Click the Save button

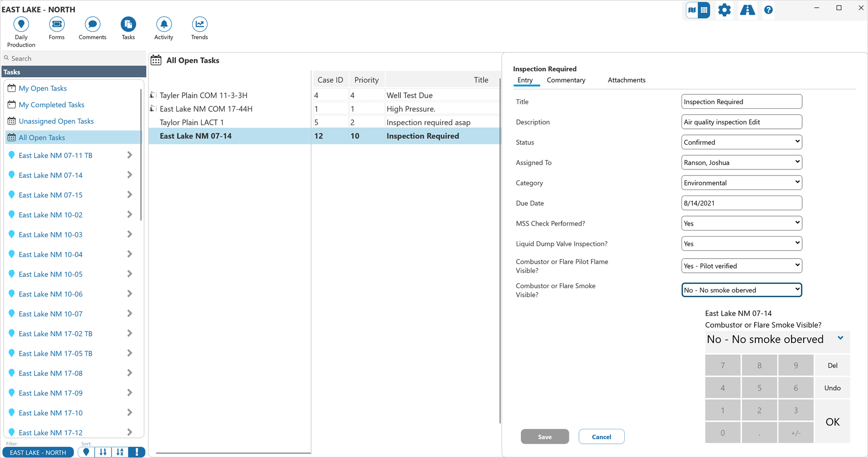(x=545, y=437)
